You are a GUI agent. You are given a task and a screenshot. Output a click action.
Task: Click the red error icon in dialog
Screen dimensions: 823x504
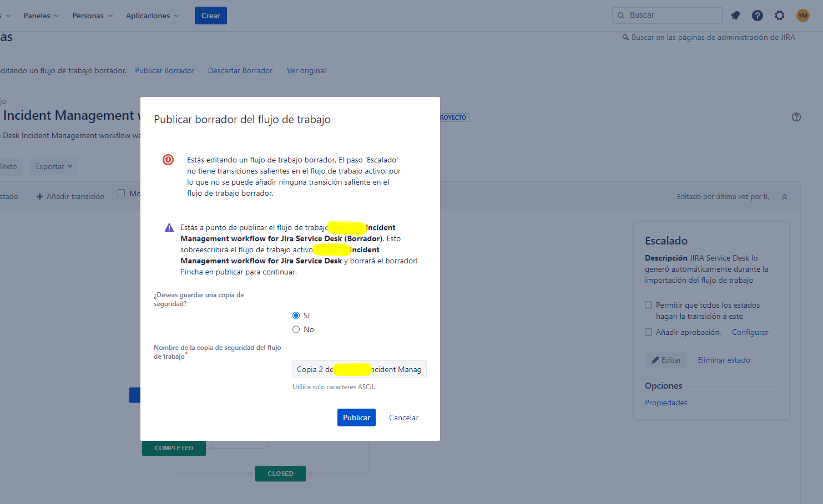pos(168,160)
